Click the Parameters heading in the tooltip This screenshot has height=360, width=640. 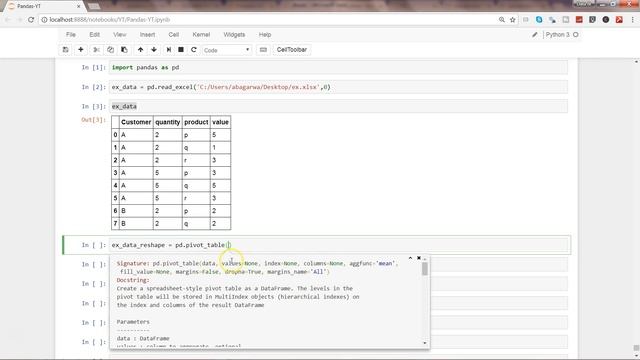pyautogui.click(x=133, y=322)
